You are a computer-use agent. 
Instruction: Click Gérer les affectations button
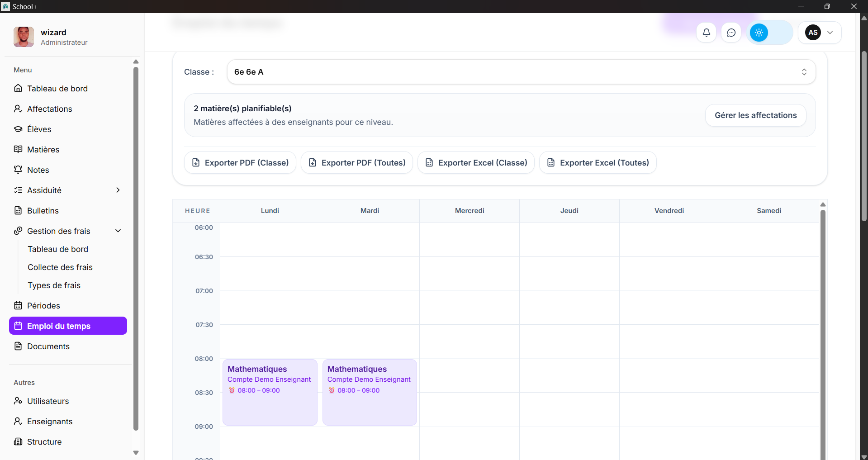pyautogui.click(x=755, y=115)
